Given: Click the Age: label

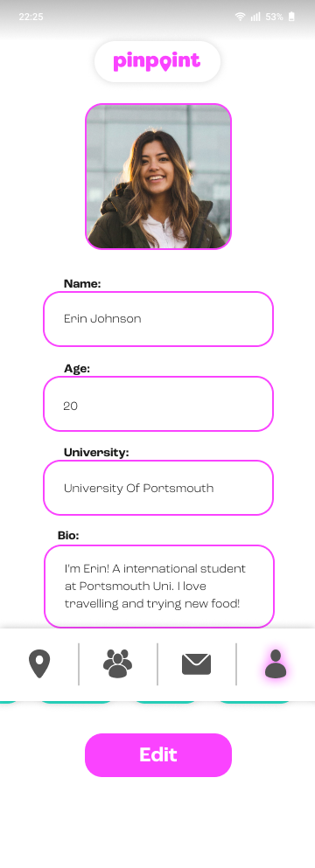Looking at the screenshot, I should [x=77, y=369].
